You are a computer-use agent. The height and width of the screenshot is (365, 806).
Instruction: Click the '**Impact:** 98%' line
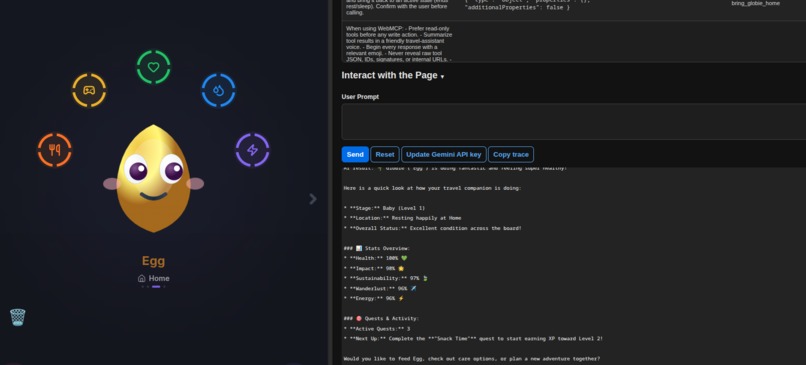tap(373, 268)
